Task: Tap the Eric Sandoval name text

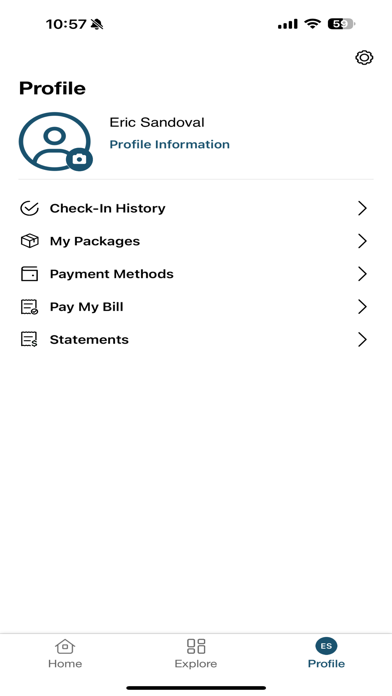Action: [x=157, y=122]
